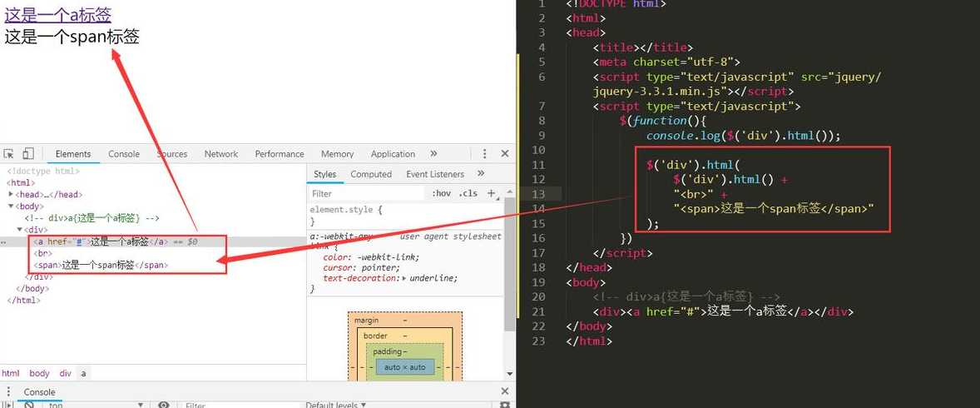Image resolution: width=980 pixels, height=408 pixels.
Task: Click the box model content 'auto × auto'
Action: pos(404,367)
